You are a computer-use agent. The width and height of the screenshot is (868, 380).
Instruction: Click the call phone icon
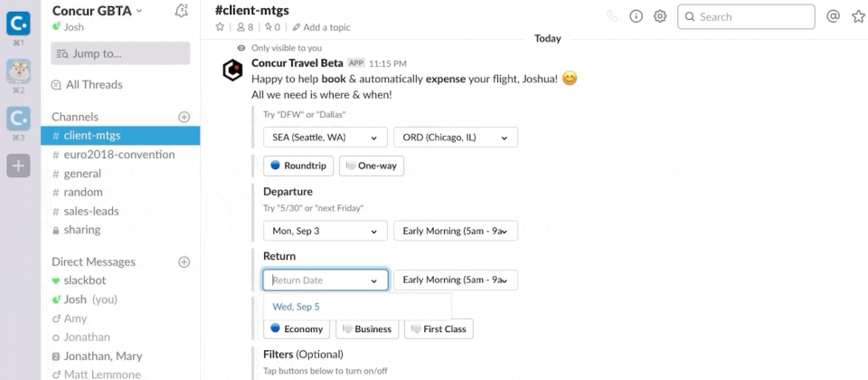click(612, 16)
